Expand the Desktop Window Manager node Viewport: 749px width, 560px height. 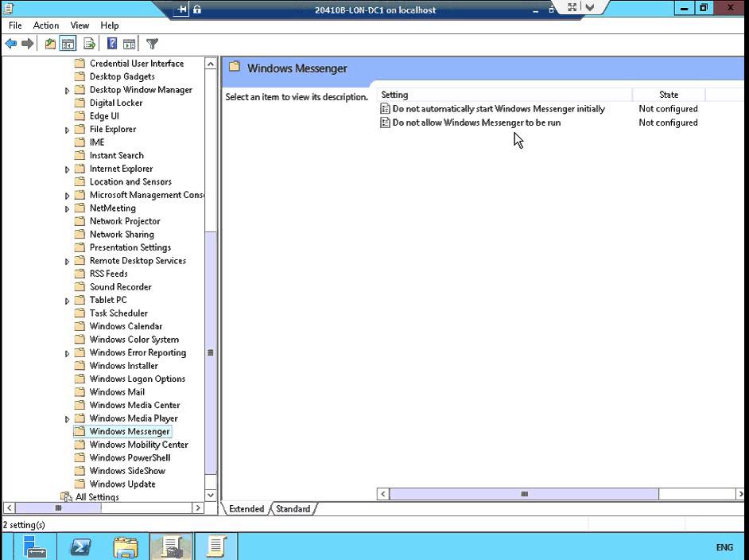(67, 91)
